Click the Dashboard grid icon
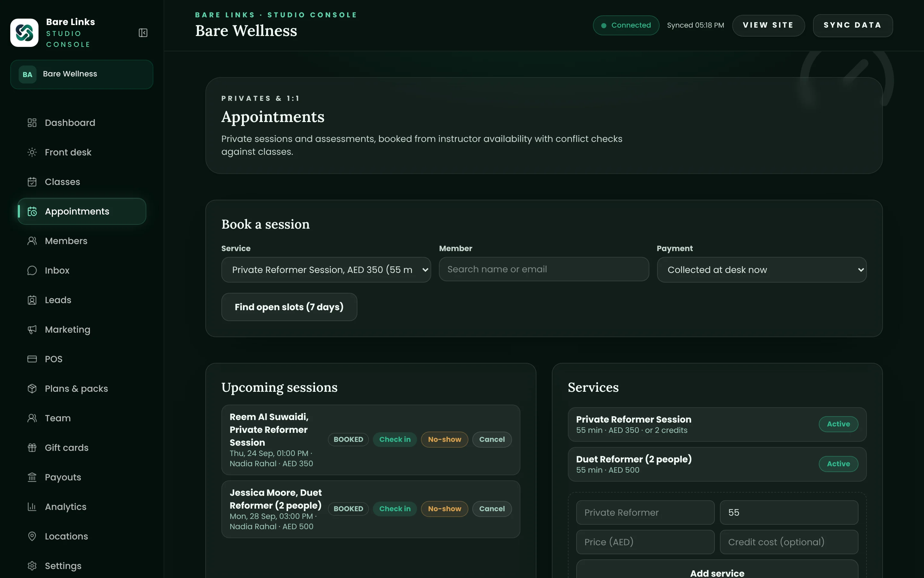 tap(32, 123)
